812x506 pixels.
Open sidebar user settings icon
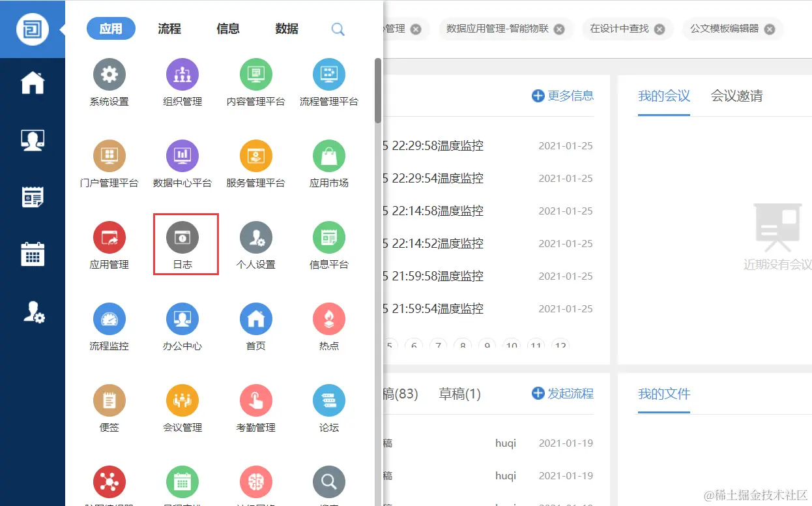pos(34,312)
